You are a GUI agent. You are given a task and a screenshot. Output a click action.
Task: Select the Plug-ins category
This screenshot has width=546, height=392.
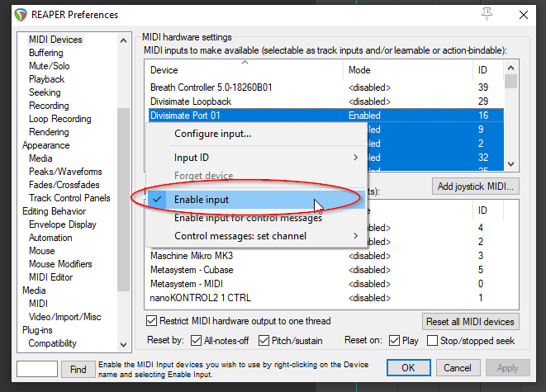click(x=37, y=330)
